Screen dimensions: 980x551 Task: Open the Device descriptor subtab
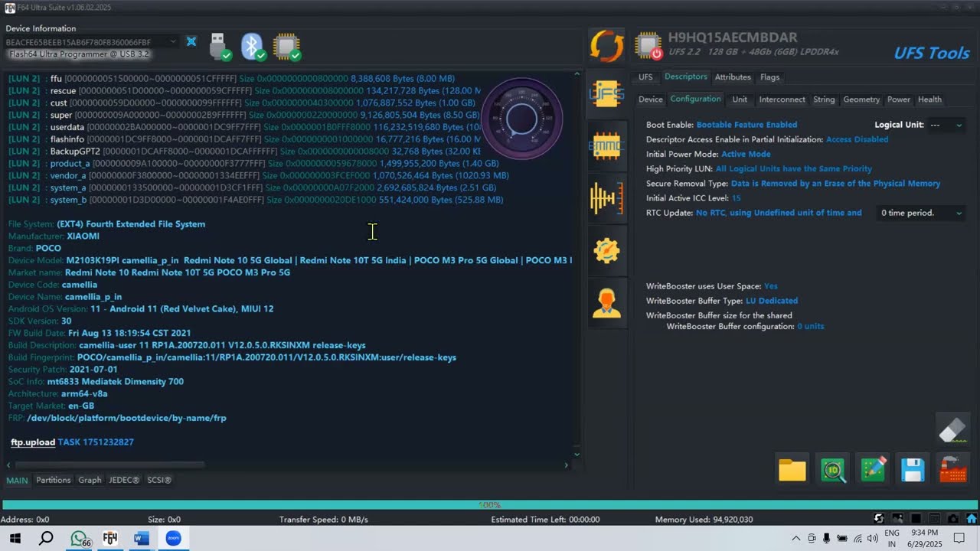coord(651,99)
